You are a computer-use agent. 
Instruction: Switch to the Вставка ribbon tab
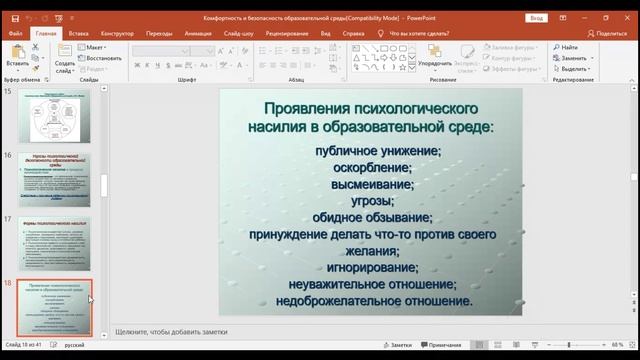78,33
